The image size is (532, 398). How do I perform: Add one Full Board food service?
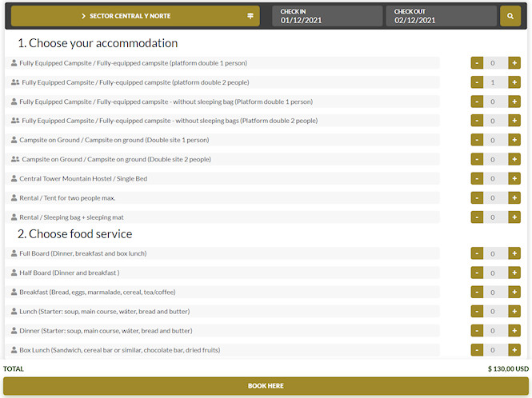[514, 254]
